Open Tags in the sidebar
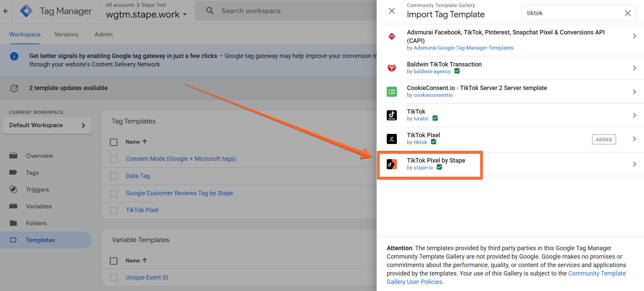The image size is (644, 291). tap(32, 173)
